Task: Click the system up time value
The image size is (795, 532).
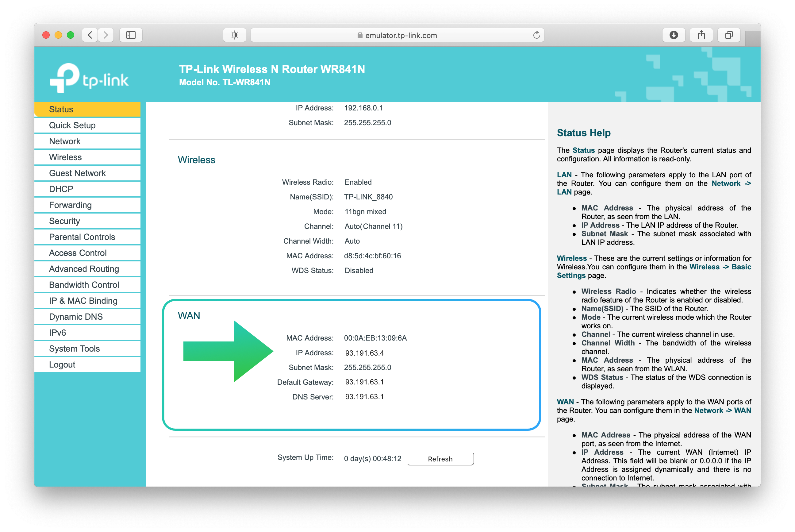Action: pos(372,459)
